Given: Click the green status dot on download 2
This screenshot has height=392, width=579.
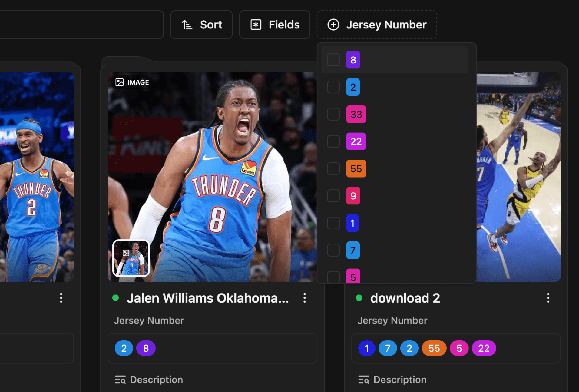Looking at the screenshot, I should tap(359, 298).
